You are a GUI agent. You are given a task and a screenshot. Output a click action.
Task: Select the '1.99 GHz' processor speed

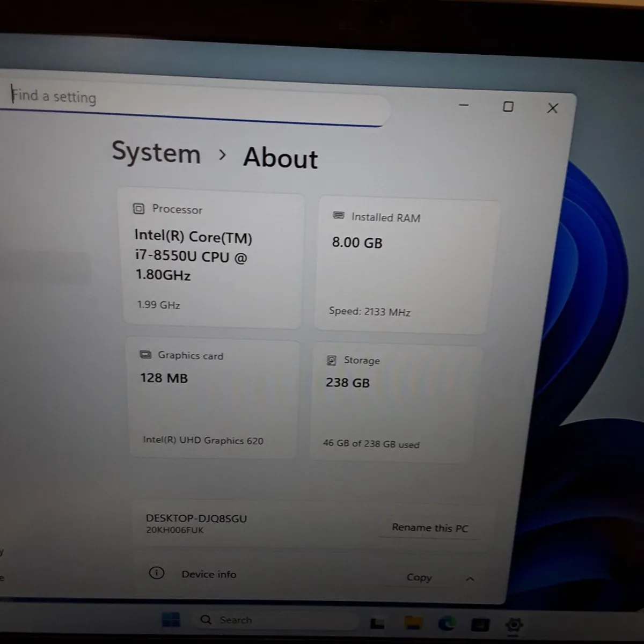tap(158, 304)
